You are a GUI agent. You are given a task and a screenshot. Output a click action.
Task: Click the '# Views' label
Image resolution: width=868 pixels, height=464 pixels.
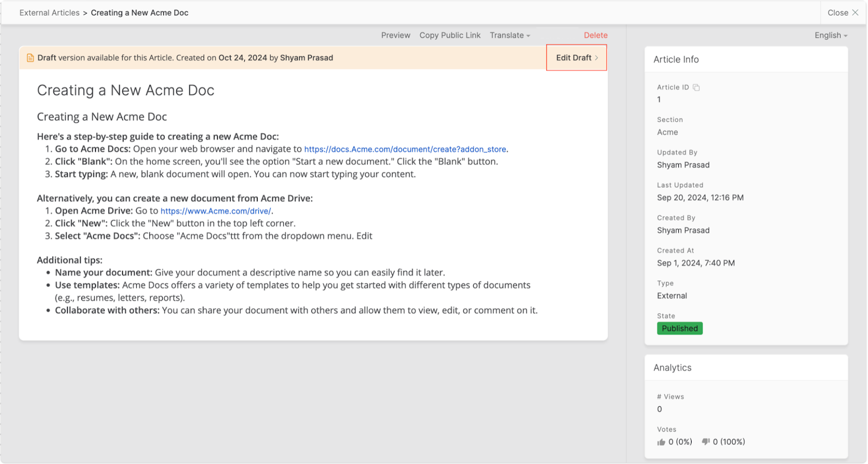pos(671,397)
